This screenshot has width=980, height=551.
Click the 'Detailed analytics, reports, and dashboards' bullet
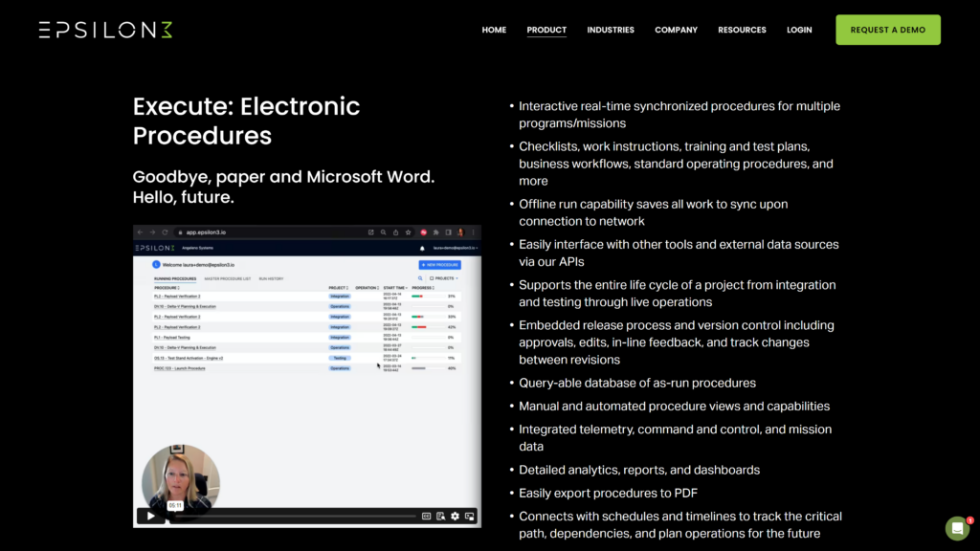tap(639, 470)
